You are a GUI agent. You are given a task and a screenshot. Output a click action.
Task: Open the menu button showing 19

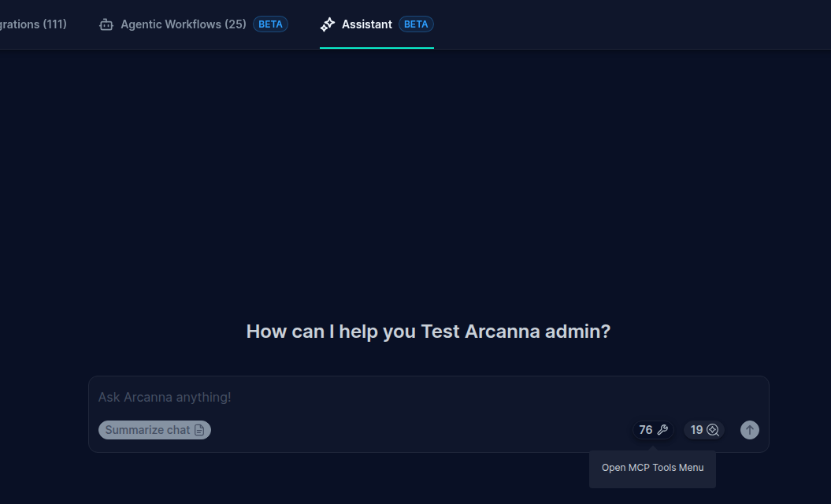704,430
